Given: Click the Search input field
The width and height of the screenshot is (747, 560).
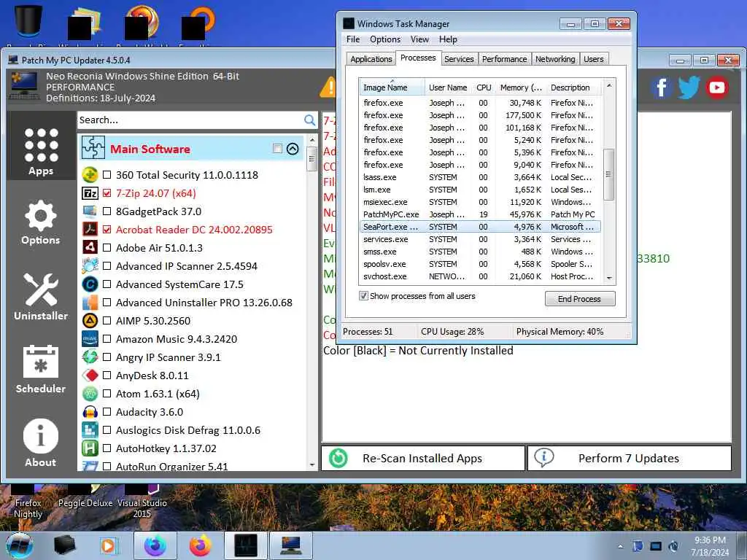Looking at the screenshot, I should point(190,120).
